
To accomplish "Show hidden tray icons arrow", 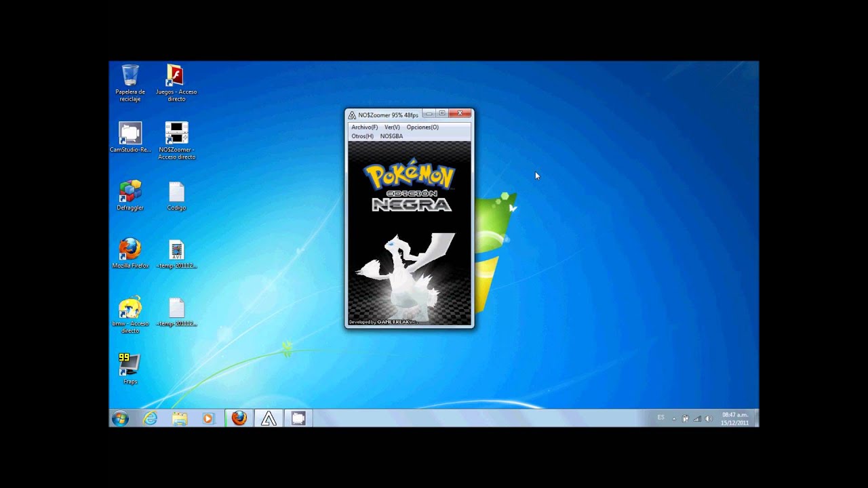I will click(x=675, y=418).
